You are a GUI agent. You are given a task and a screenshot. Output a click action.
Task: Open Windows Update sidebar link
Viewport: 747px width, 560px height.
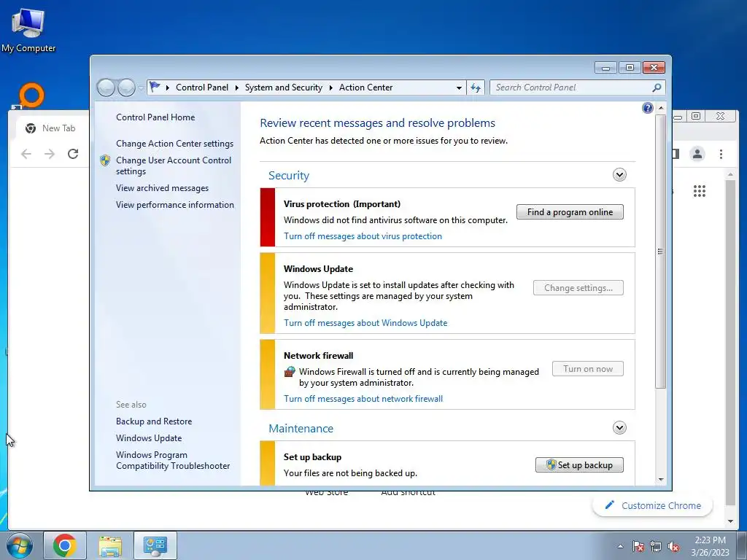tap(149, 438)
